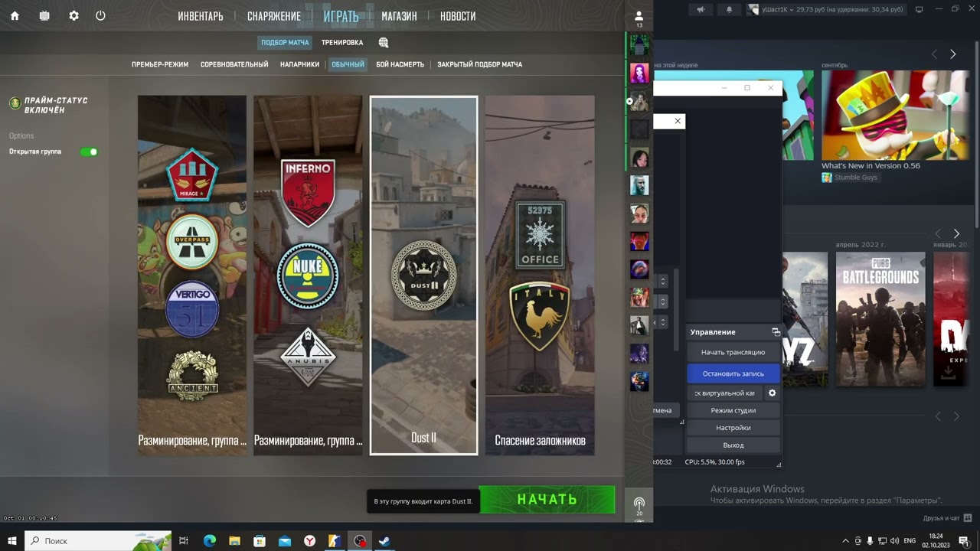Switch to the ПОДБОР МАТЧА tab
Screen dimensions: 980x551
click(285, 43)
